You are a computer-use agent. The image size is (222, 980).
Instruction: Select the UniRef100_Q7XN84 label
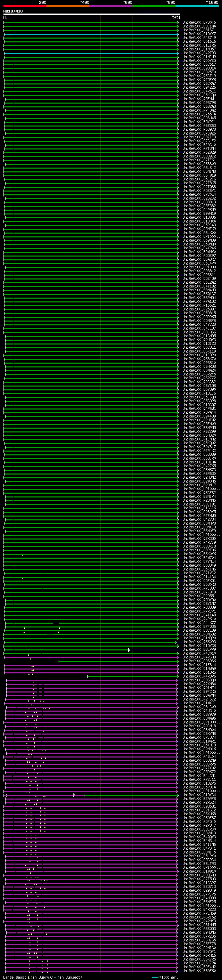click(199, 684)
